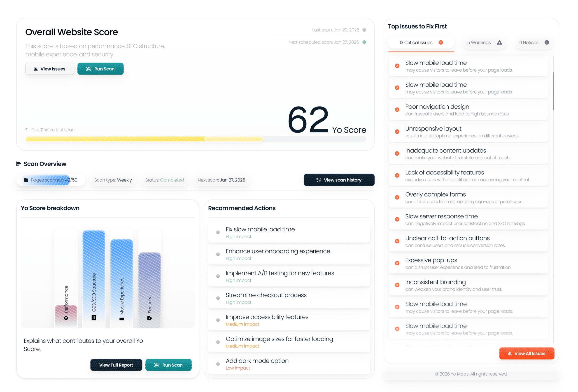Click the Status: Completed chip
The image size is (578, 392).
tap(164, 180)
